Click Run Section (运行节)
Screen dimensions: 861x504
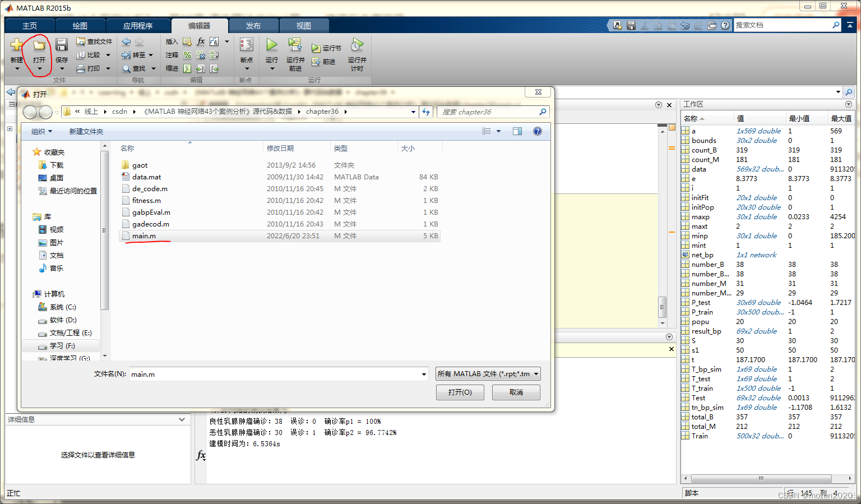click(x=327, y=48)
